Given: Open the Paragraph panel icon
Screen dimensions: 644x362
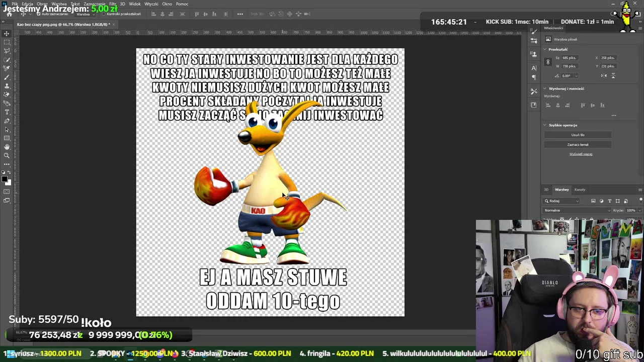Looking at the screenshot, I should (534, 77).
